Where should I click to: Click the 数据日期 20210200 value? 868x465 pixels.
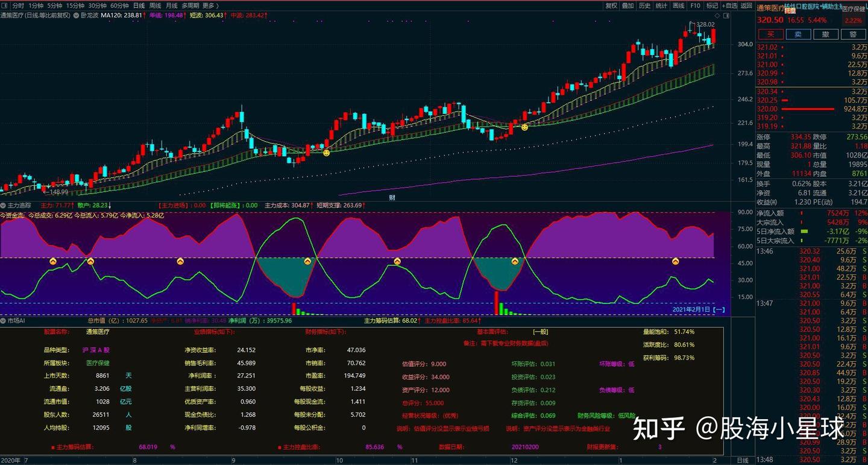point(524,447)
